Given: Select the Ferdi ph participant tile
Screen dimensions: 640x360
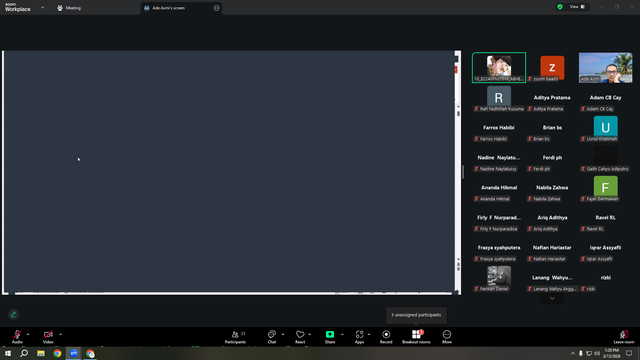Looking at the screenshot, I should click(552, 158).
